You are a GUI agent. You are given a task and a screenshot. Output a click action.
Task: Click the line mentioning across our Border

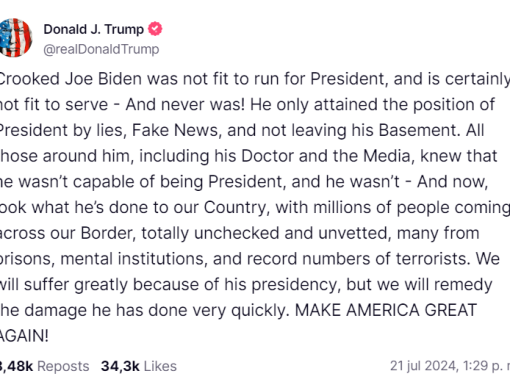tap(240, 233)
